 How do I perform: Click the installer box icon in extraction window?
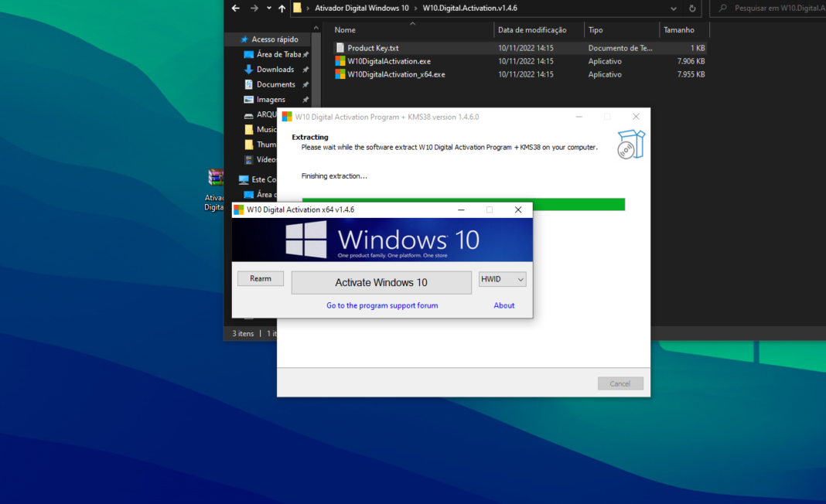click(x=631, y=144)
